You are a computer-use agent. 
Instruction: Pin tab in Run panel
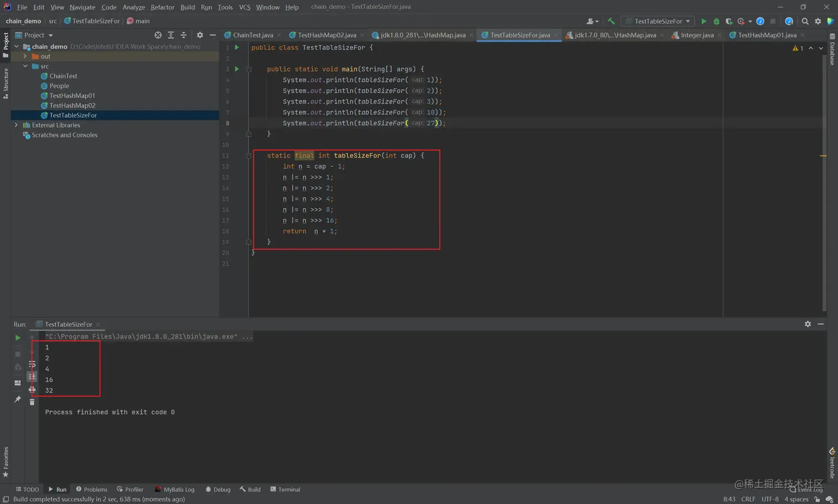pyautogui.click(x=18, y=399)
